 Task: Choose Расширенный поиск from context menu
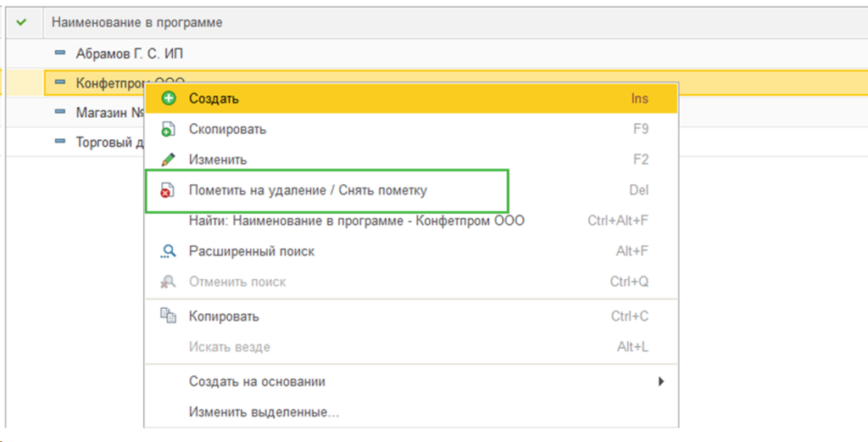[x=411, y=251]
